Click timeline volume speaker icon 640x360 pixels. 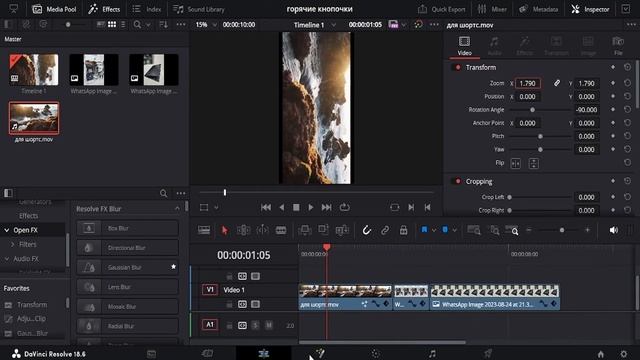point(613,230)
